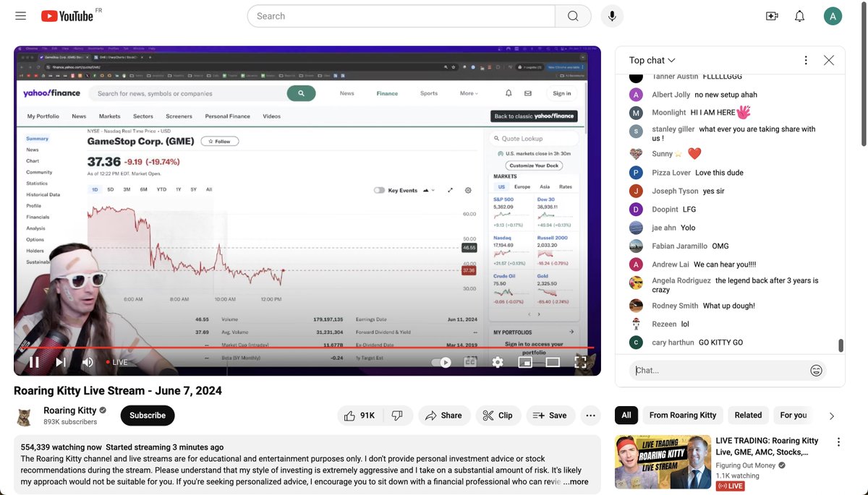868x495 pixels.
Task: Click the LIVE TRADING video title
Action: [x=767, y=447]
